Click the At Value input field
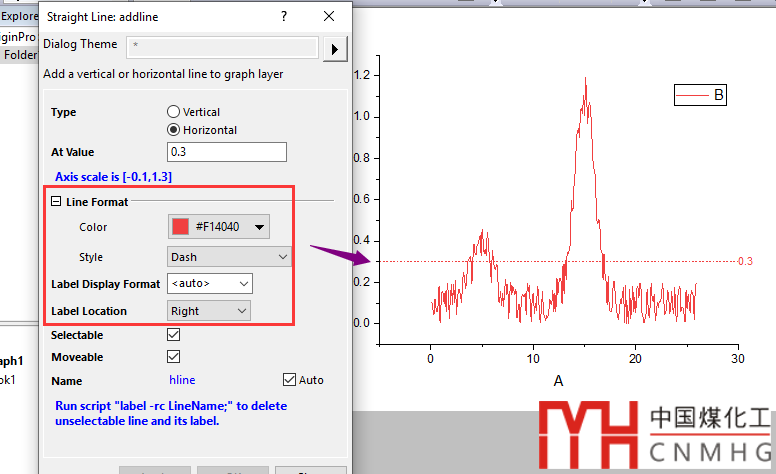 (227, 152)
